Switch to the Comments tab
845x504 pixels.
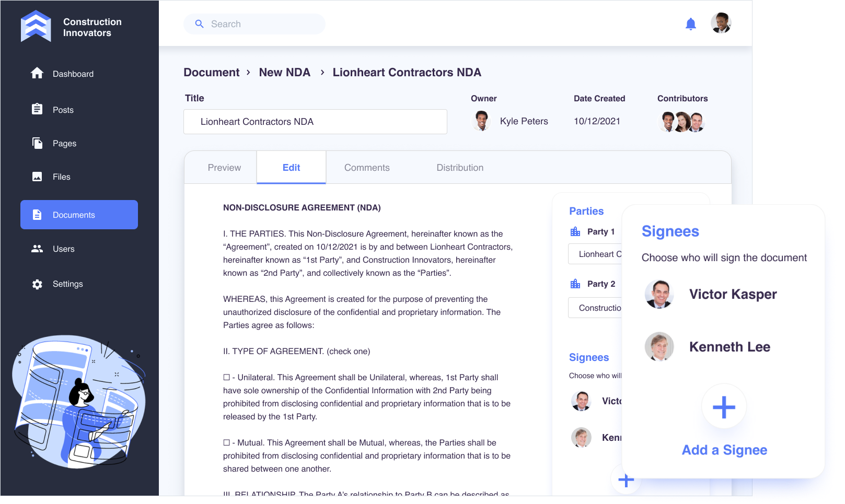click(x=366, y=168)
